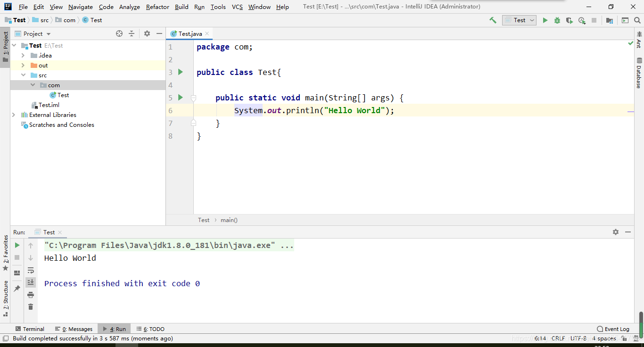
Task: Open the VCS menu
Action: pyautogui.click(x=237, y=7)
